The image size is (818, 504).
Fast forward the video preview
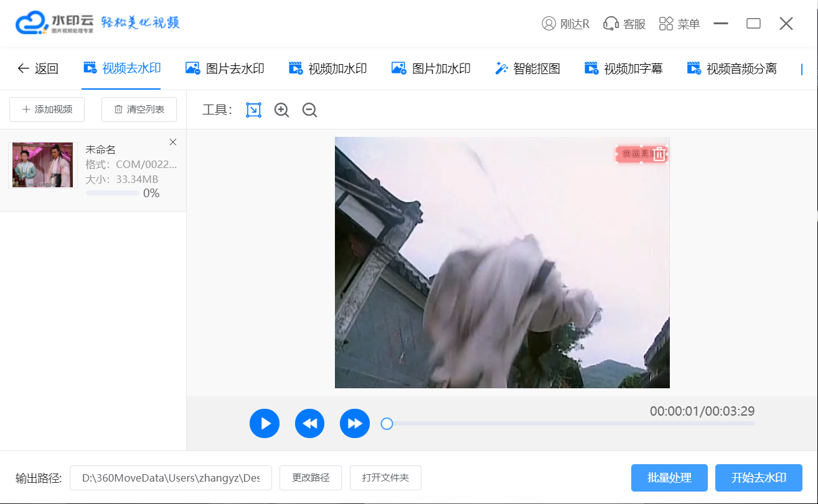[x=354, y=424]
